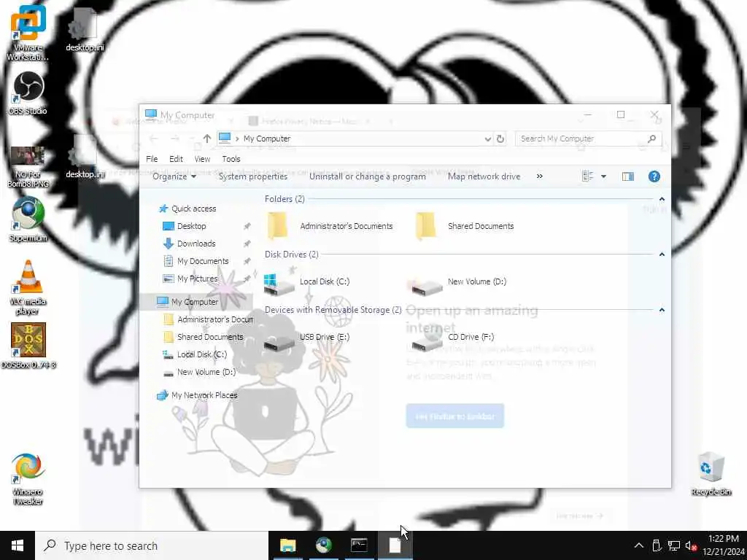Open the Recycle Bin

pos(711,474)
